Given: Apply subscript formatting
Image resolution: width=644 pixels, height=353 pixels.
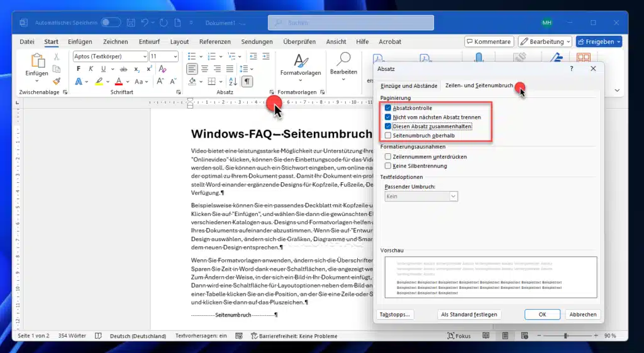Looking at the screenshot, I should [x=136, y=69].
